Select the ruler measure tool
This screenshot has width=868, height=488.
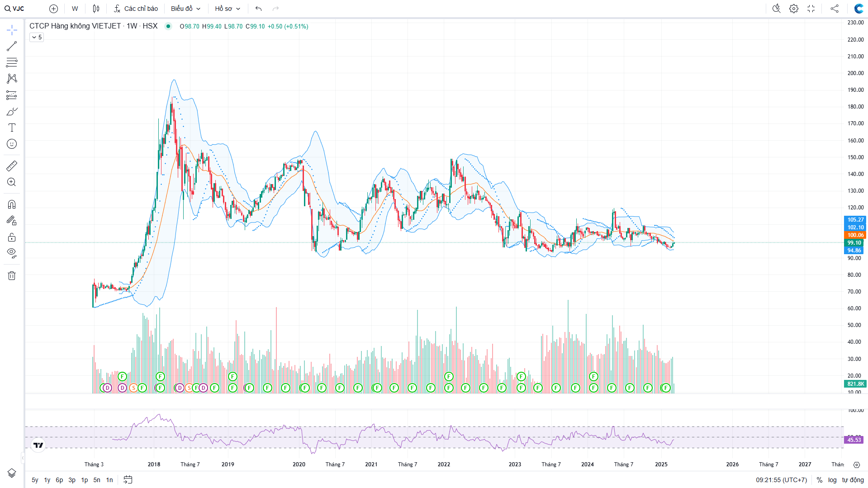click(x=12, y=166)
